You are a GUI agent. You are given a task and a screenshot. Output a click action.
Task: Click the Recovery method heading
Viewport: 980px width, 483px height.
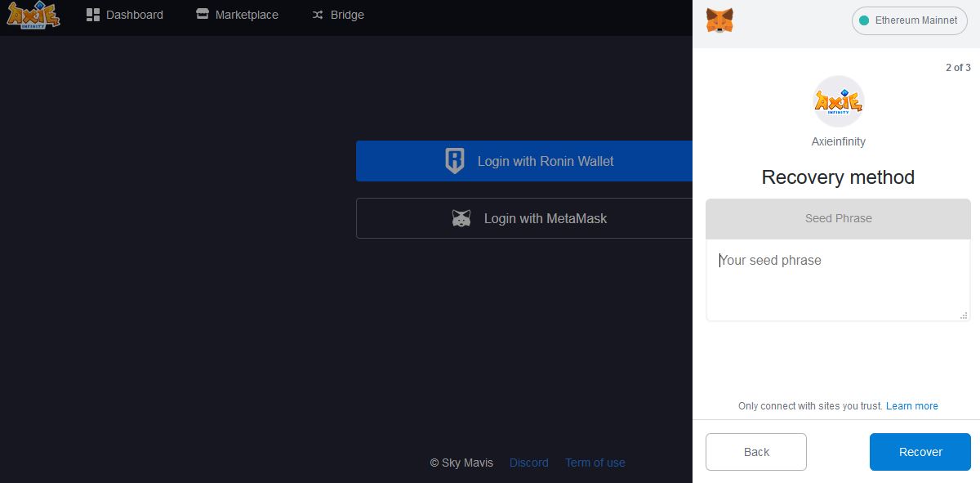coord(838,177)
